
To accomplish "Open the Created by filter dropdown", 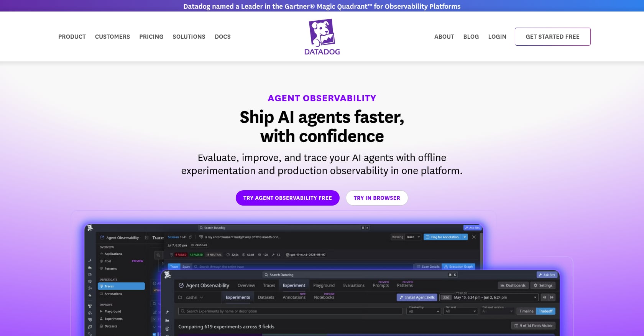I will point(424,311).
